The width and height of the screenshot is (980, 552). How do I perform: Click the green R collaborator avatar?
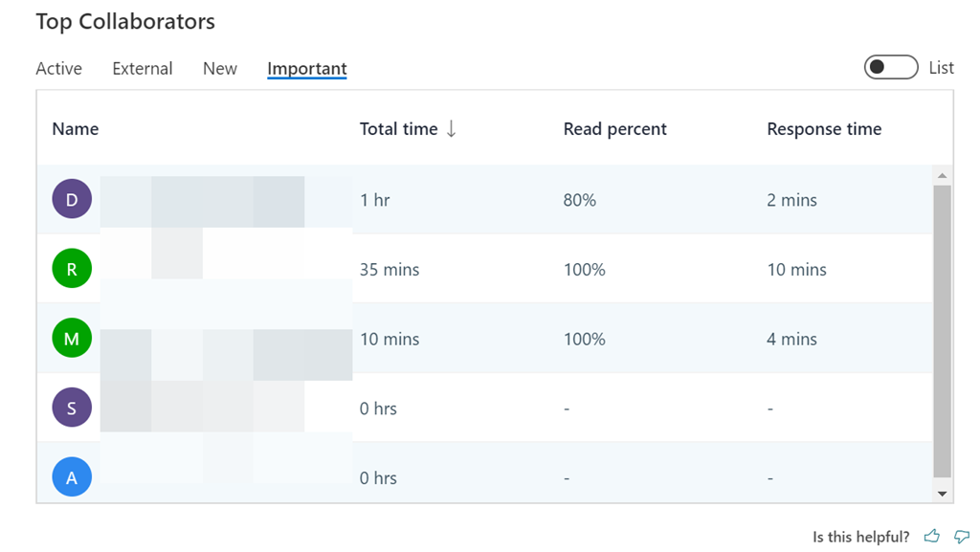click(72, 270)
